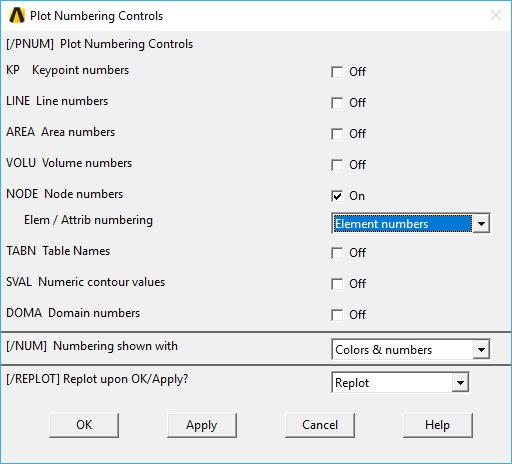The image size is (512, 464).
Task: Dismiss dialog with Cancel button
Action: 320,425
